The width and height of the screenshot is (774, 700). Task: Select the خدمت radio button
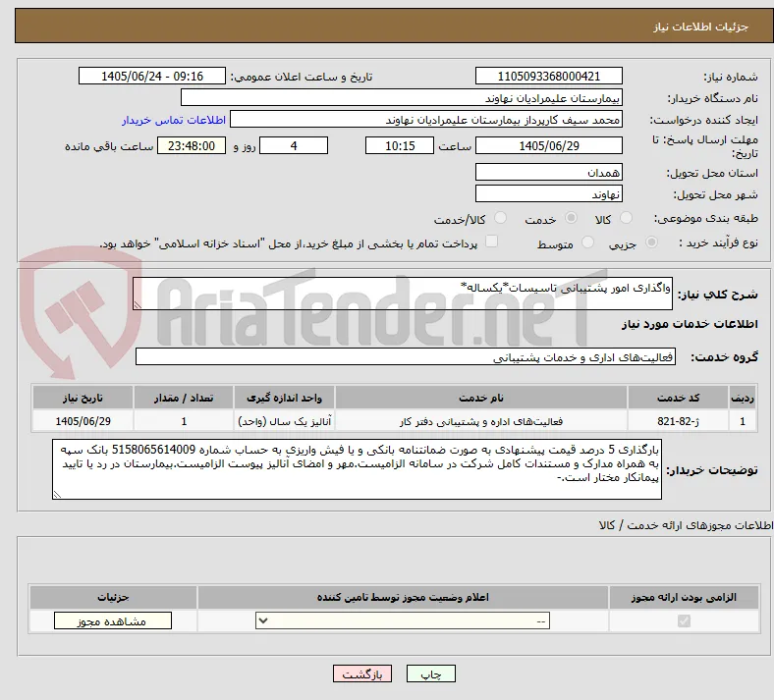(x=571, y=218)
